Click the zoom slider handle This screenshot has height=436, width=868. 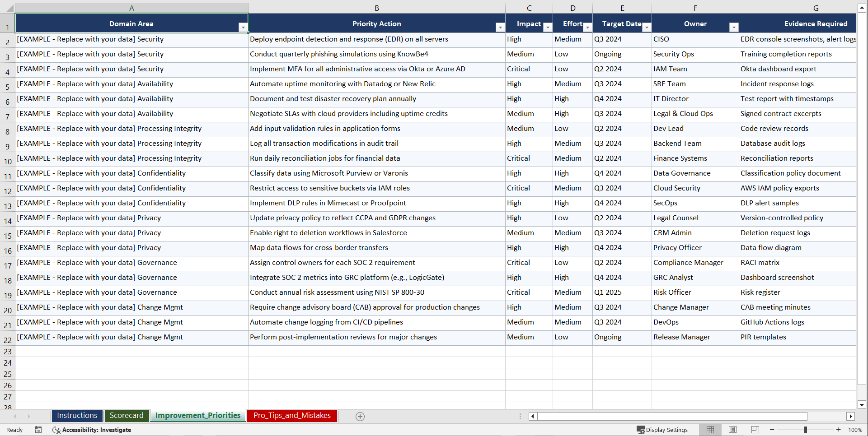click(x=806, y=430)
